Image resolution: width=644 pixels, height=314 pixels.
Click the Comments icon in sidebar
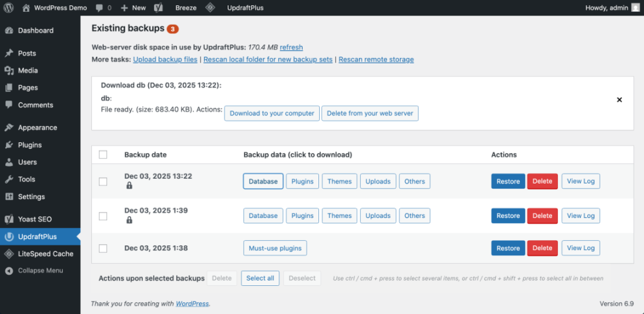[9, 105]
